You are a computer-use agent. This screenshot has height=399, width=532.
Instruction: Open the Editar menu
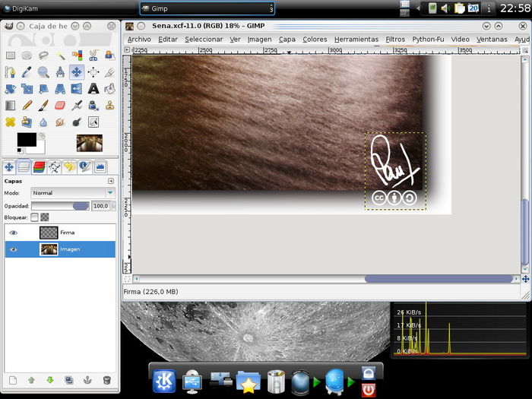[x=168, y=40]
